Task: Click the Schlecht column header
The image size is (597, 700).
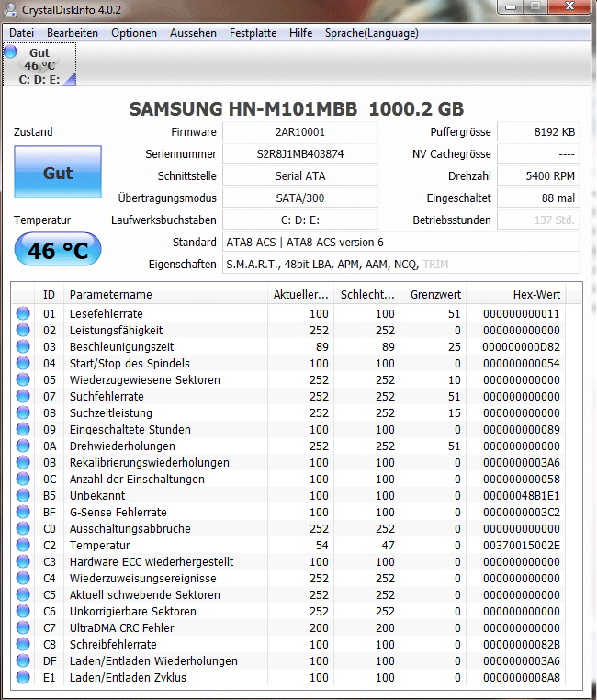Action: [x=367, y=294]
